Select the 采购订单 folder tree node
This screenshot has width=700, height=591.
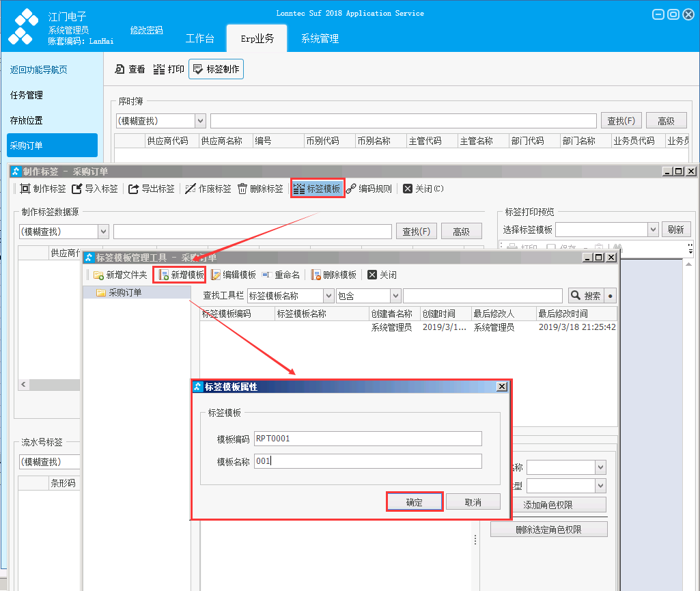tap(125, 292)
